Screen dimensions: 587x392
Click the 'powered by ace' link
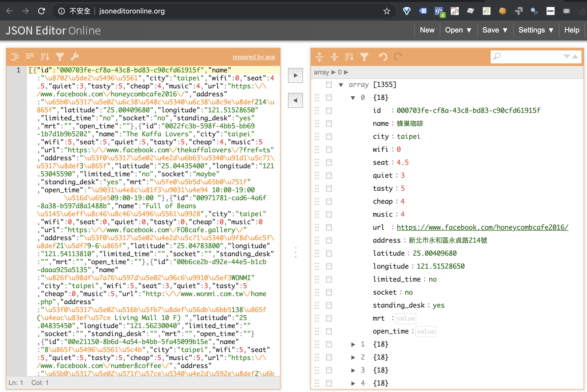coord(254,57)
